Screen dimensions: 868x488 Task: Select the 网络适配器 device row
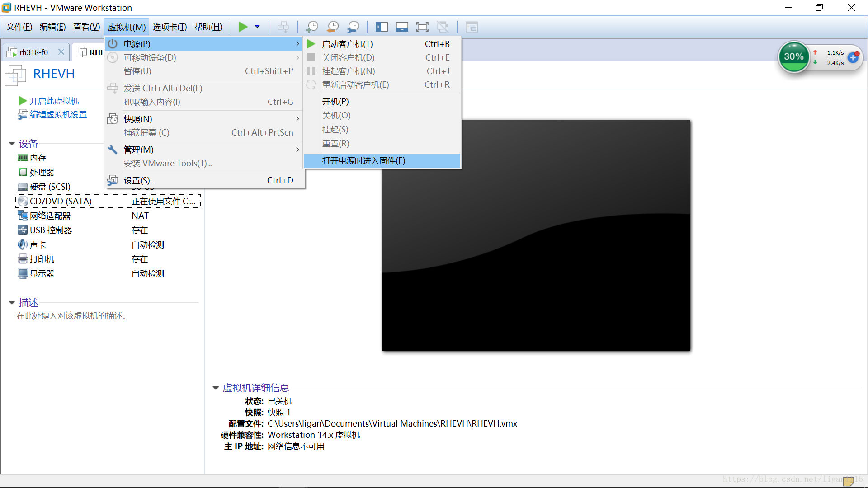coord(108,216)
